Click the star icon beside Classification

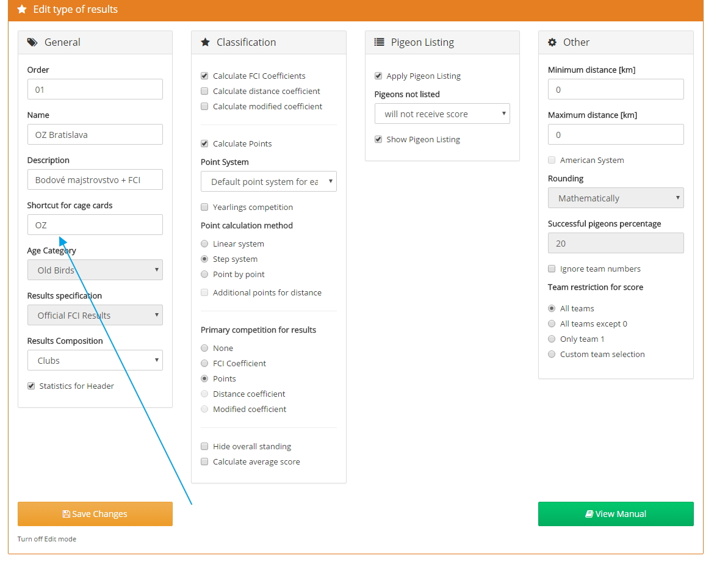click(206, 42)
